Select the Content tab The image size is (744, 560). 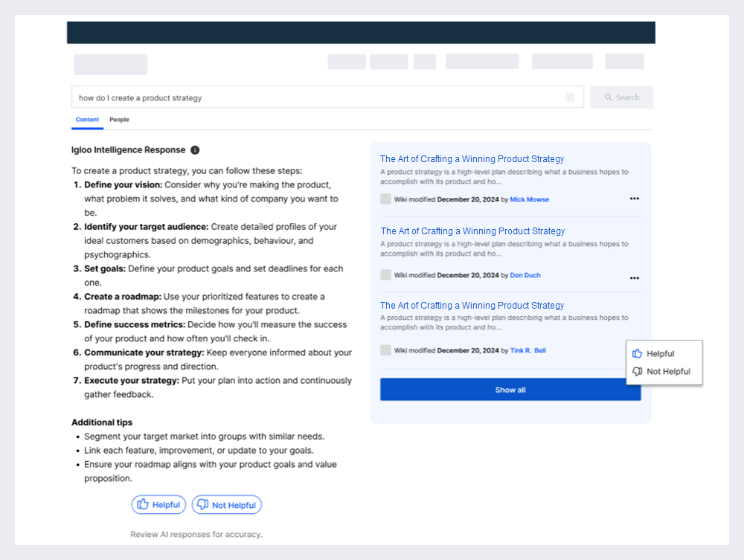(87, 120)
